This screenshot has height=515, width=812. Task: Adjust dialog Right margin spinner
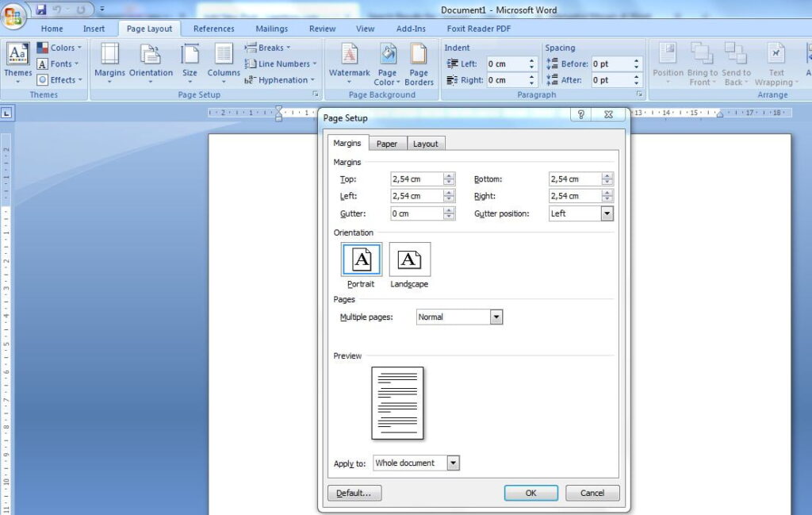607,196
